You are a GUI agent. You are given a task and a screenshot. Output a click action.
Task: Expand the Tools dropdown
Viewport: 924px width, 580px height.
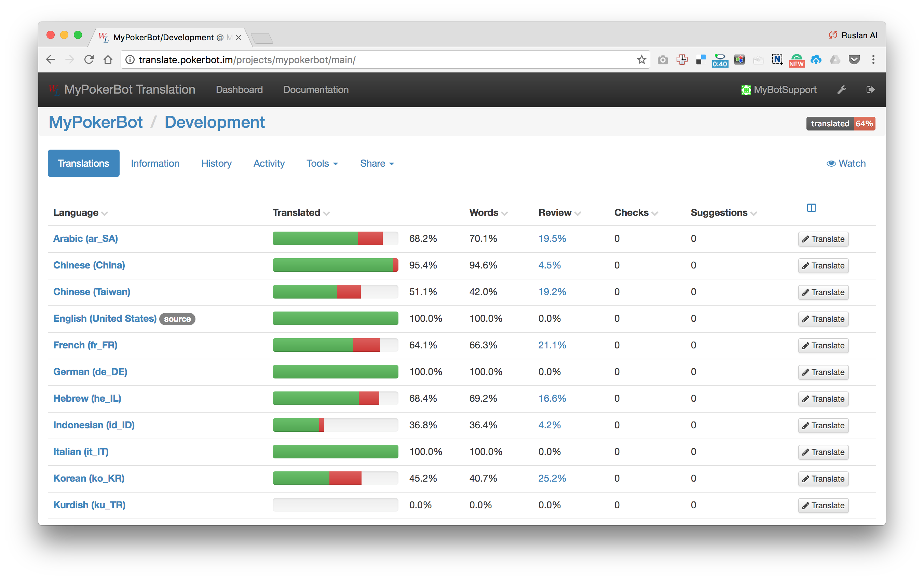[x=322, y=163]
